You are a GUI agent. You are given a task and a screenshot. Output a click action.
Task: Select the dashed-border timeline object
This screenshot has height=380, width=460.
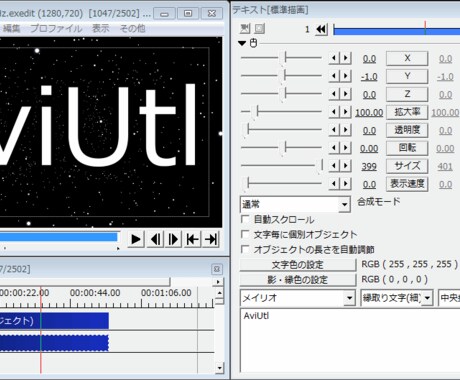tap(54, 343)
